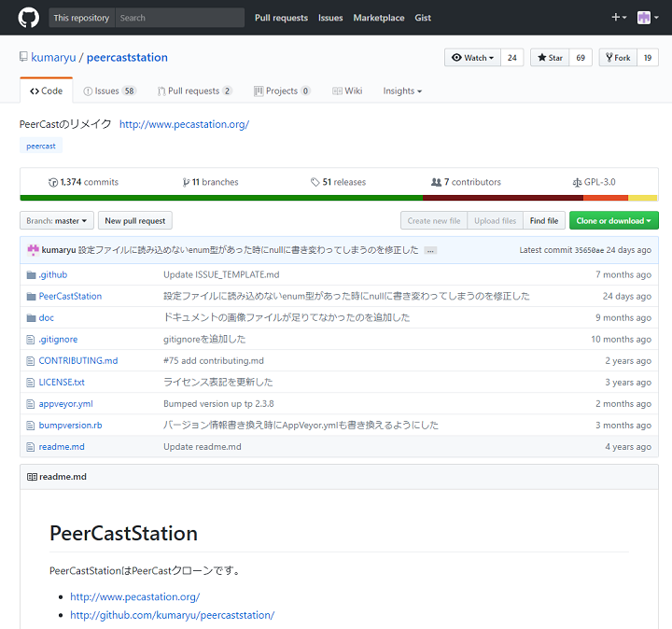672x629 pixels.
Task: Open the #75 add contributing.md commit message
Action: [214, 361]
